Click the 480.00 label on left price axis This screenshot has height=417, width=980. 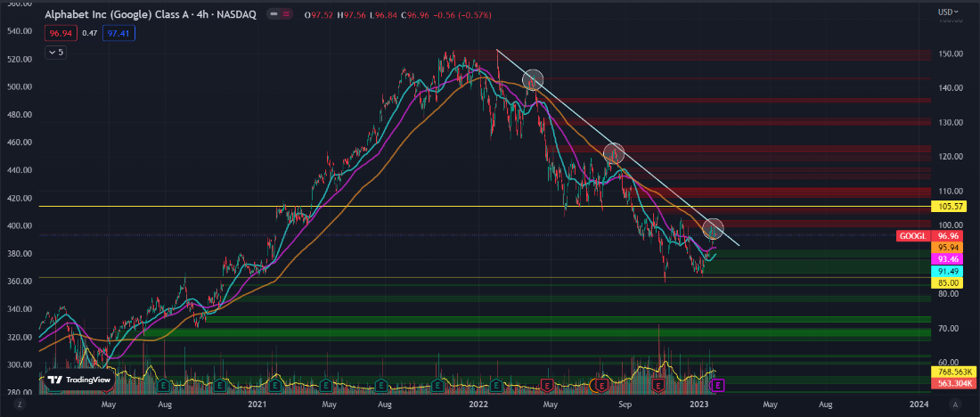click(x=20, y=114)
